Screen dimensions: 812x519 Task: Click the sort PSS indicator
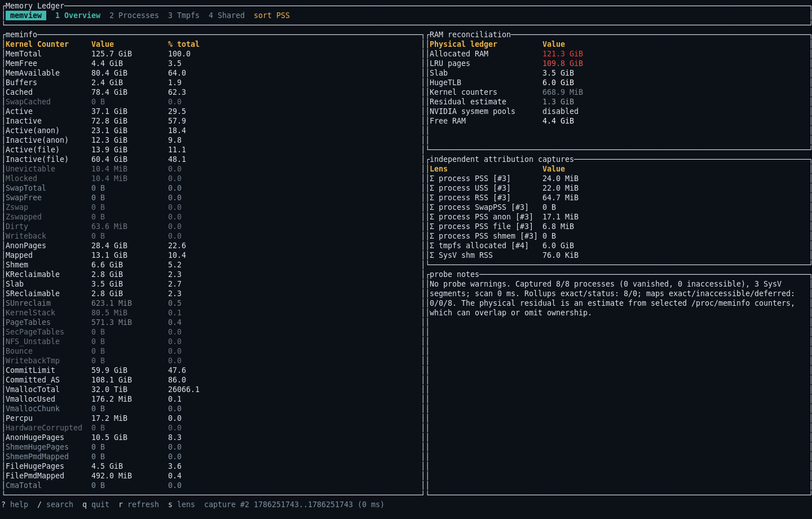tap(272, 15)
